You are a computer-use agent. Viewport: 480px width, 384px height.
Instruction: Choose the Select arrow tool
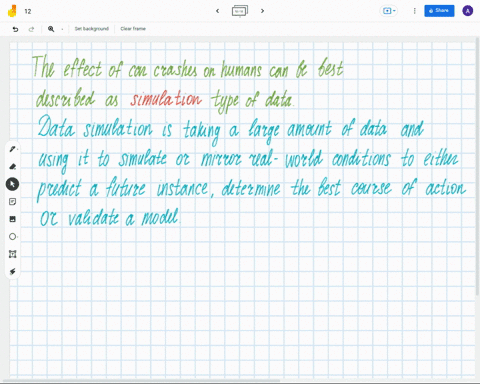click(13, 184)
